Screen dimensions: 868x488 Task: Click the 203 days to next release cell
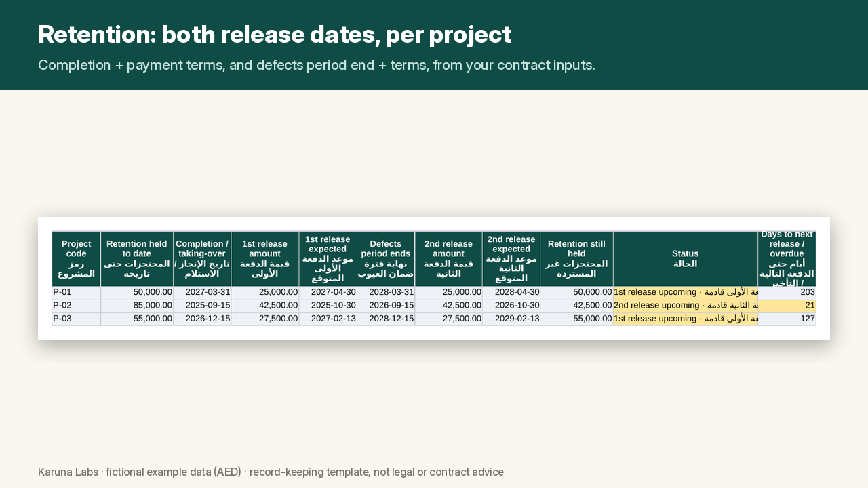787,293
